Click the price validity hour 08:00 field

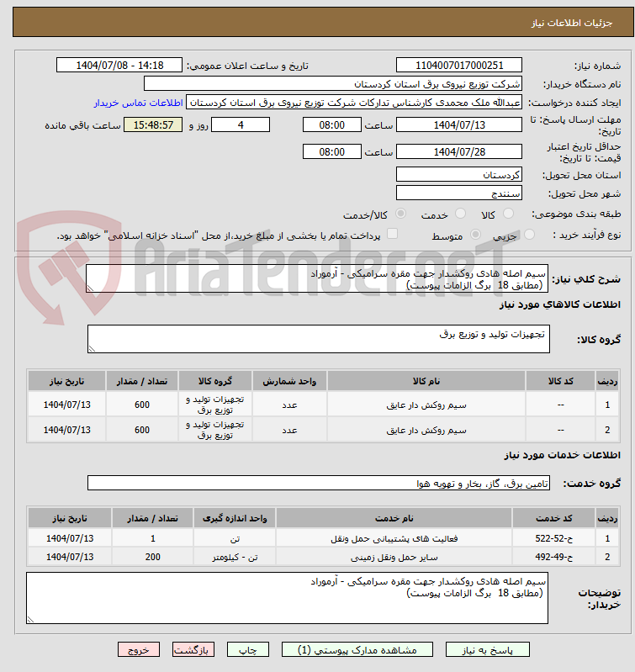tap(332, 151)
